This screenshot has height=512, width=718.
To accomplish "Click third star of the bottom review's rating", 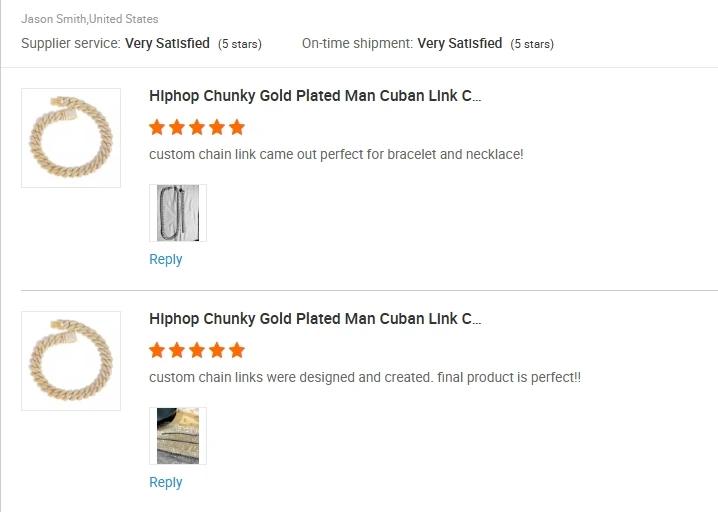I will pos(197,350).
